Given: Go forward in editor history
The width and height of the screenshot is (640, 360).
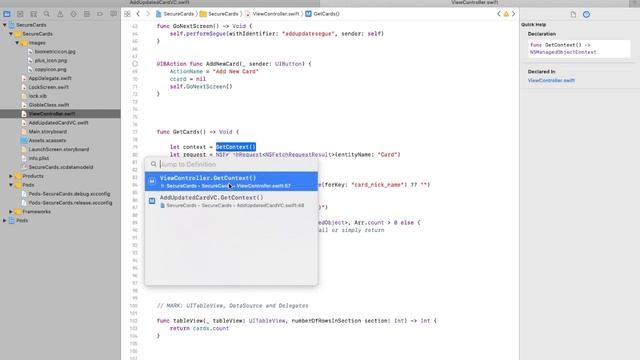Looking at the screenshot, I should pyautogui.click(x=148, y=14).
